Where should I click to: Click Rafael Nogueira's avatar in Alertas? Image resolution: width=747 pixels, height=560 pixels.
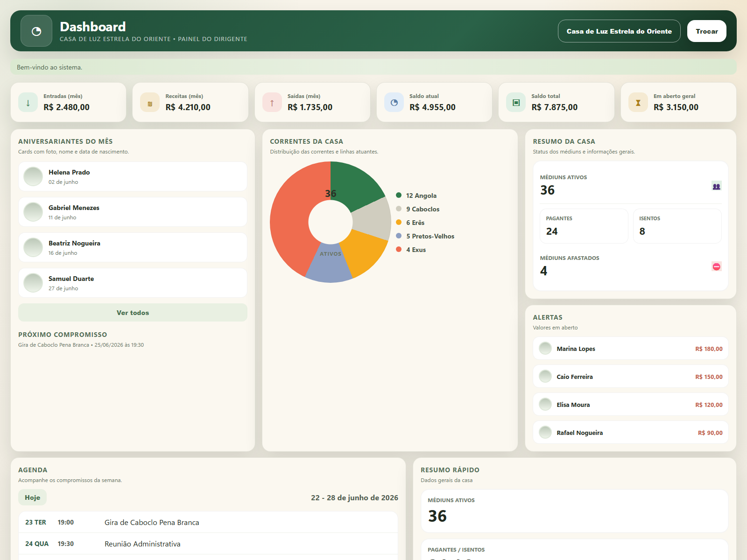[x=545, y=432]
